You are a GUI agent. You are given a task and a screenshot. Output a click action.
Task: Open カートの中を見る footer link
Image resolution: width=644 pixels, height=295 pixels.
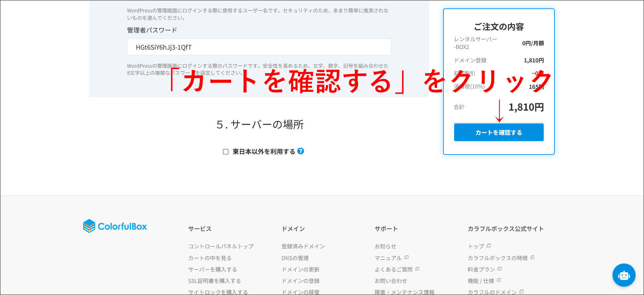pyautogui.click(x=210, y=258)
